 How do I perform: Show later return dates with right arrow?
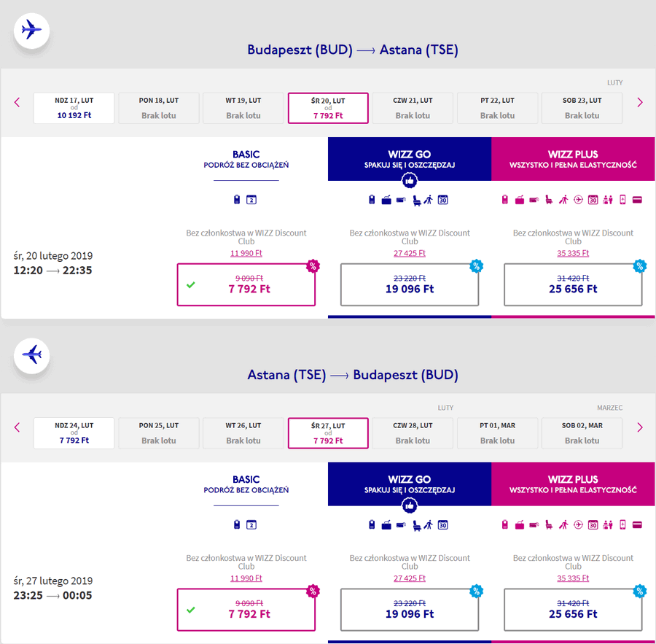(x=640, y=427)
